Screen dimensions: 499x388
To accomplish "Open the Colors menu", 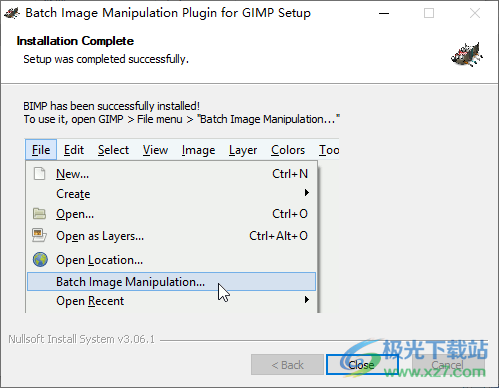I will pyautogui.click(x=288, y=150).
